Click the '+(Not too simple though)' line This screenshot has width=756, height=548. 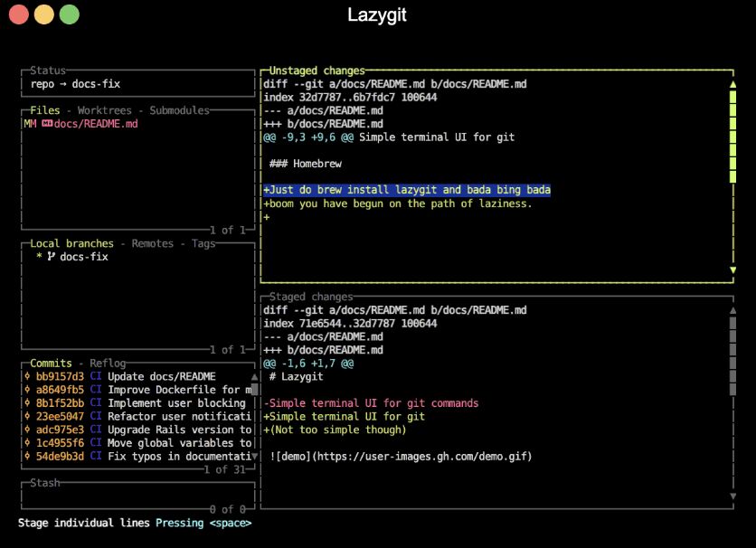335,430
